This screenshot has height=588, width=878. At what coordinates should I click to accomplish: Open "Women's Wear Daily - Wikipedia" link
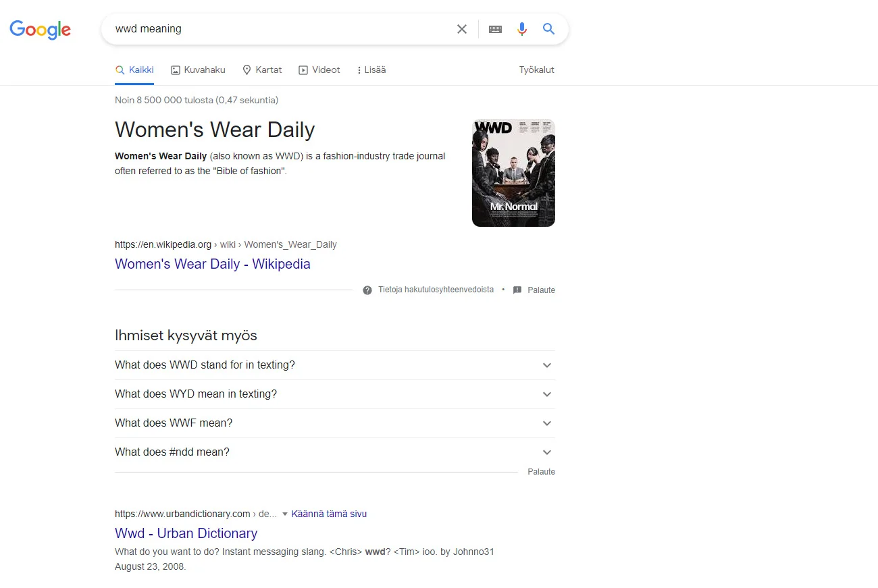pyautogui.click(x=212, y=264)
